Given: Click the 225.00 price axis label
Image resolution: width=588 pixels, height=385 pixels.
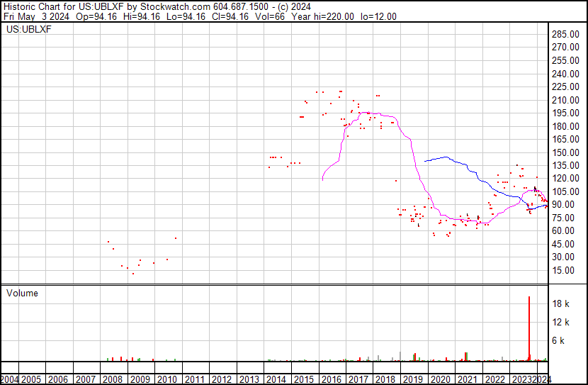Looking at the screenshot, I should point(568,87).
